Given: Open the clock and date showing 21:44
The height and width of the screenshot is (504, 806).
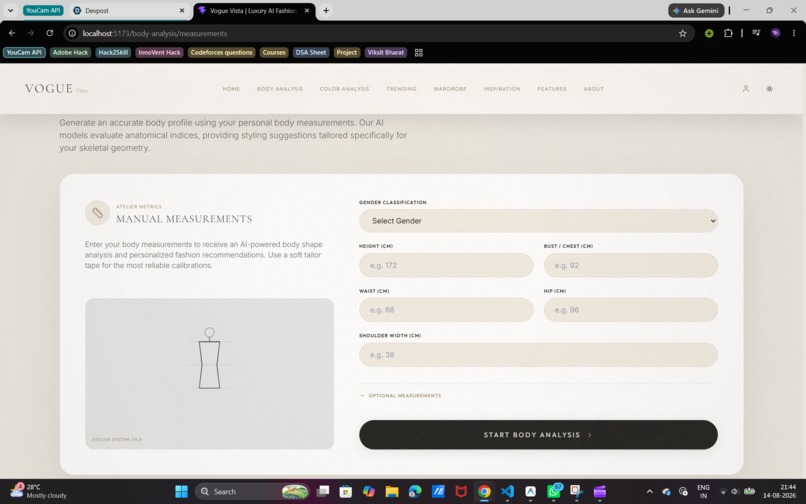Looking at the screenshot, I should tap(781, 491).
